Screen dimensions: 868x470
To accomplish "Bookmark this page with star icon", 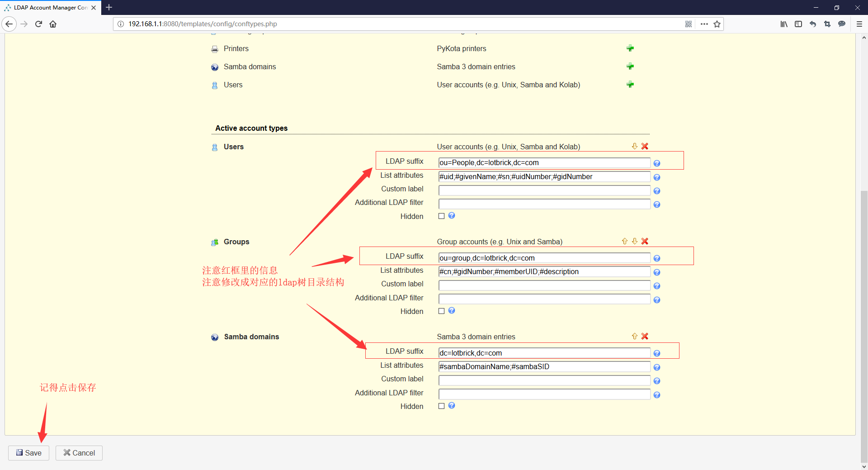I will (717, 24).
